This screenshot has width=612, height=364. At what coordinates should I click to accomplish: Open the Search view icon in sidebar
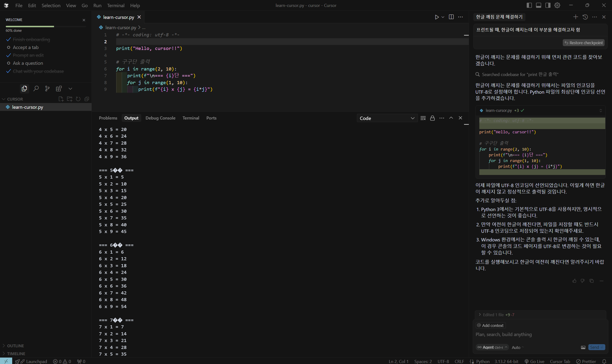coord(36,88)
